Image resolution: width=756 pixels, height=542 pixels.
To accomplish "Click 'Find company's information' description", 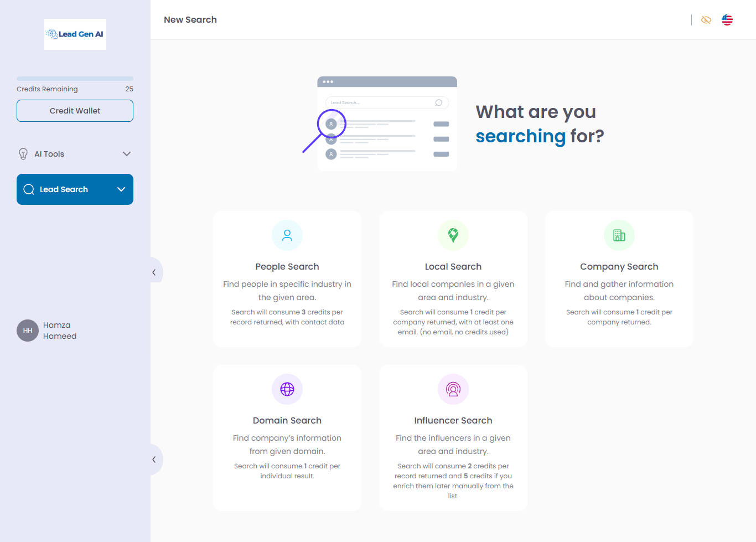I will 287,445.
